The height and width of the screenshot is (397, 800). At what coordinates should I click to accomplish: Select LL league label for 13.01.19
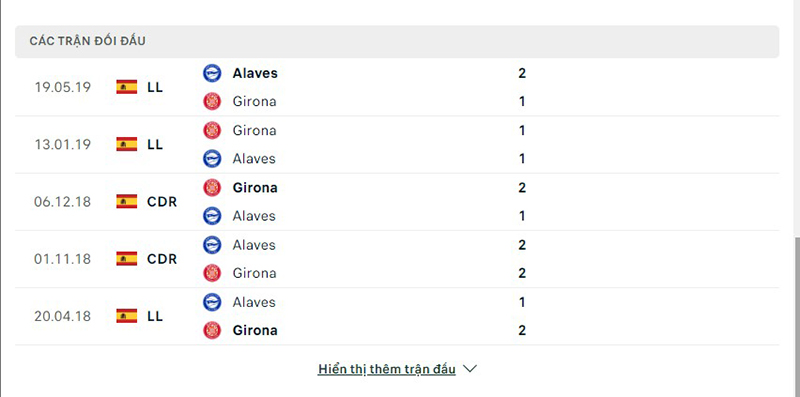[x=155, y=144]
